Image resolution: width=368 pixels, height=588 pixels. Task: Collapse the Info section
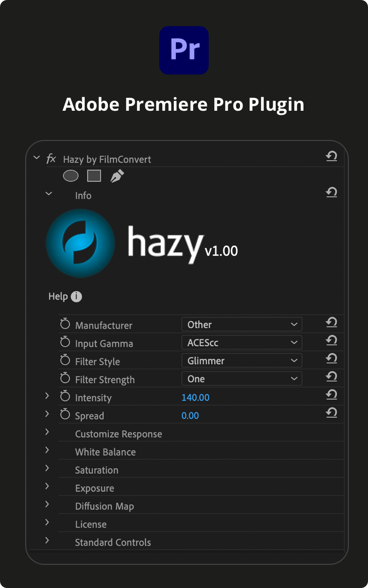[x=48, y=193]
